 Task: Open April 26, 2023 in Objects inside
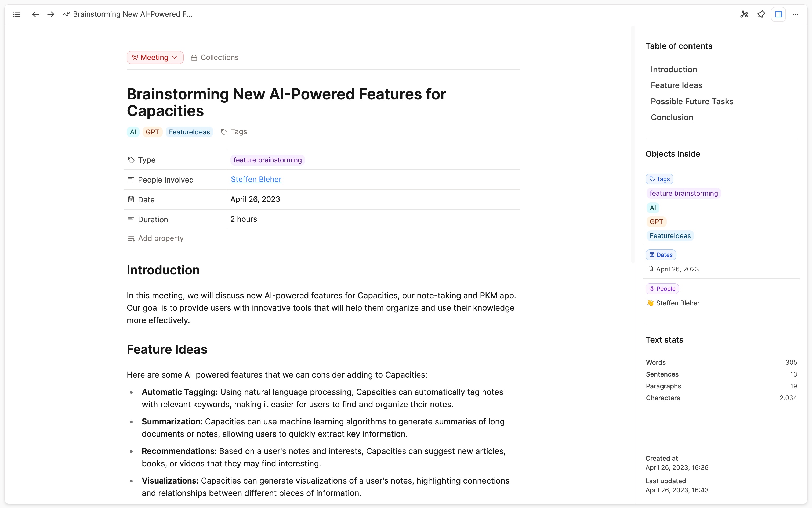673,269
